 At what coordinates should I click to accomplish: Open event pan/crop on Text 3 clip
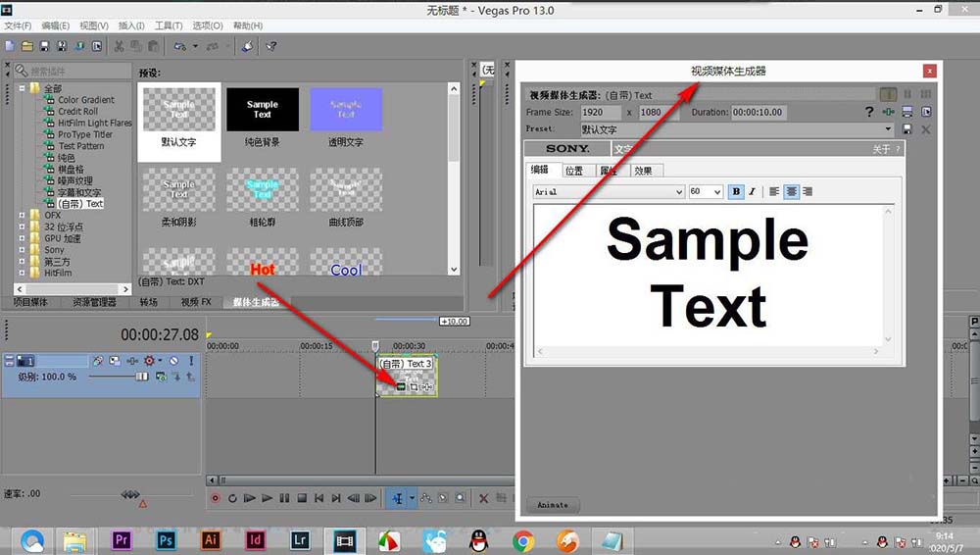click(x=414, y=387)
